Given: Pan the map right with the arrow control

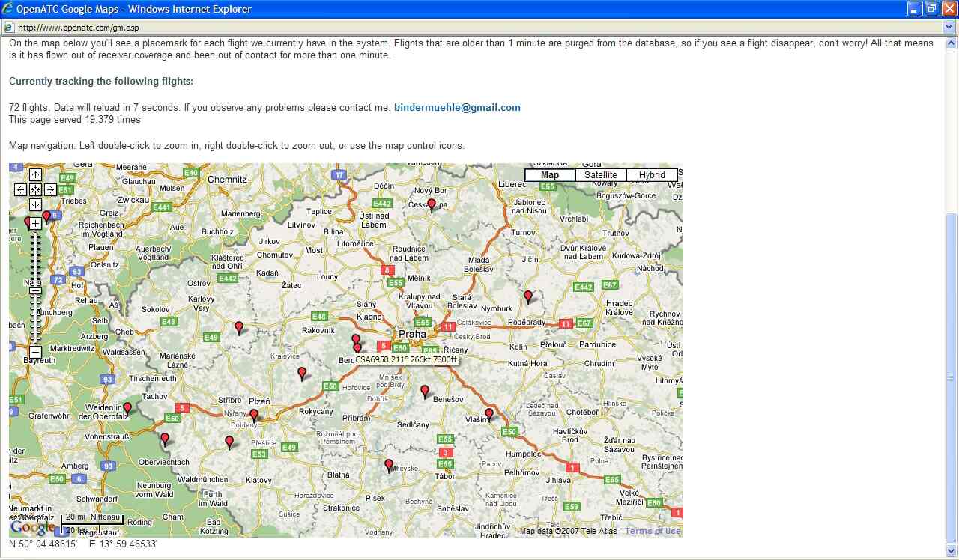Looking at the screenshot, I should click(x=50, y=190).
